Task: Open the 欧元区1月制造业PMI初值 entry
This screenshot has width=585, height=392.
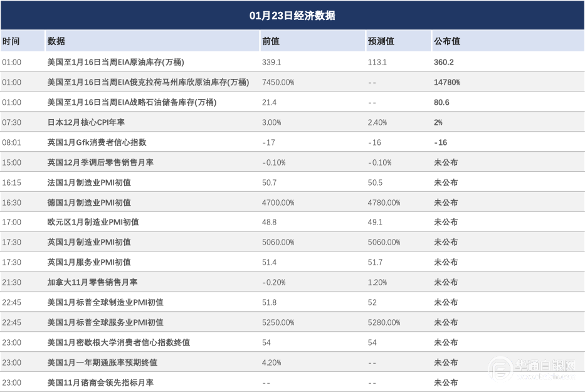Action: (x=93, y=222)
